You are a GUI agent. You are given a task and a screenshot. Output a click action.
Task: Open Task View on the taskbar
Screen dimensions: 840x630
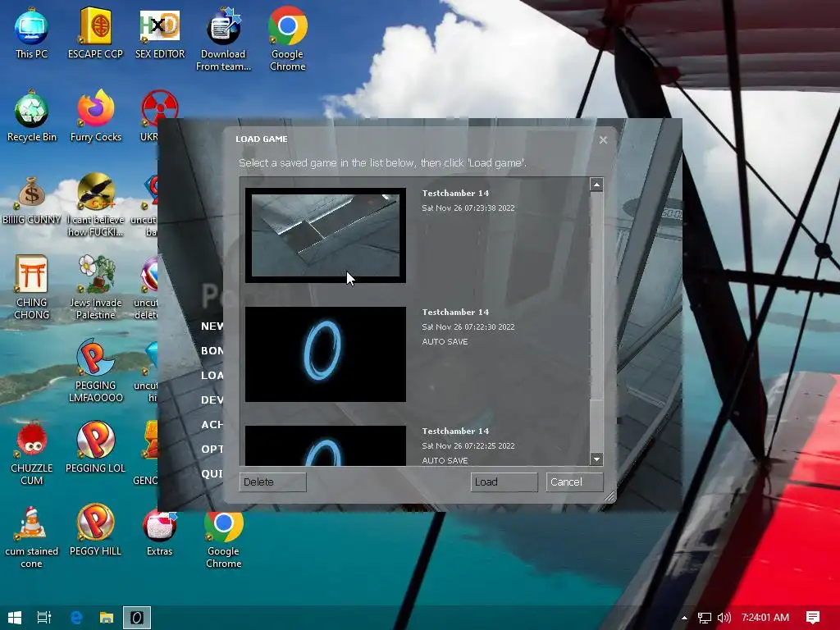[44, 618]
